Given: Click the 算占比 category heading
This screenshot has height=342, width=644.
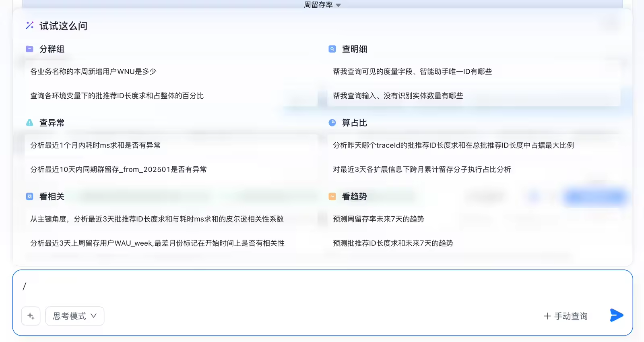Looking at the screenshot, I should (x=355, y=123).
